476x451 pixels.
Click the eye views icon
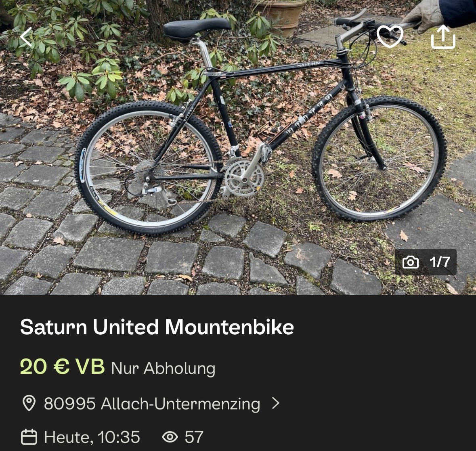point(170,437)
